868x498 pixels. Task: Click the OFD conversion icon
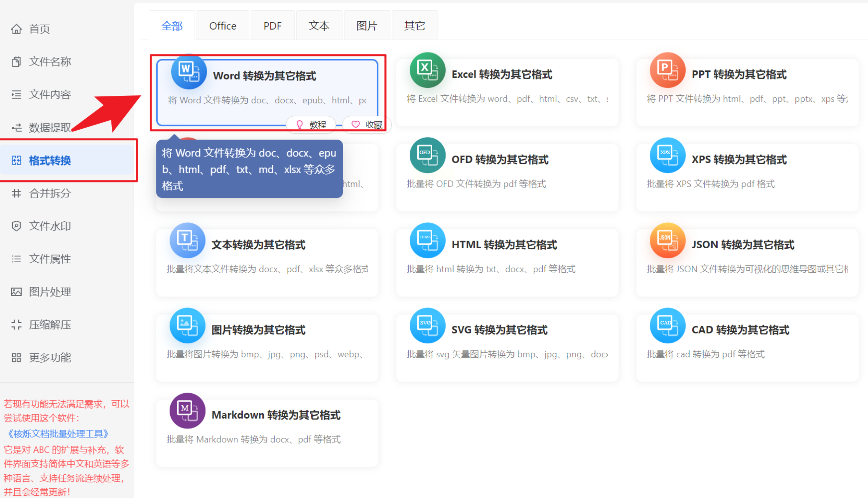click(427, 155)
